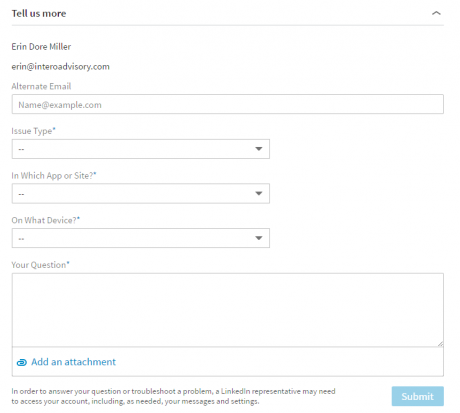Submit the support request form
460x413 pixels.
417,396
